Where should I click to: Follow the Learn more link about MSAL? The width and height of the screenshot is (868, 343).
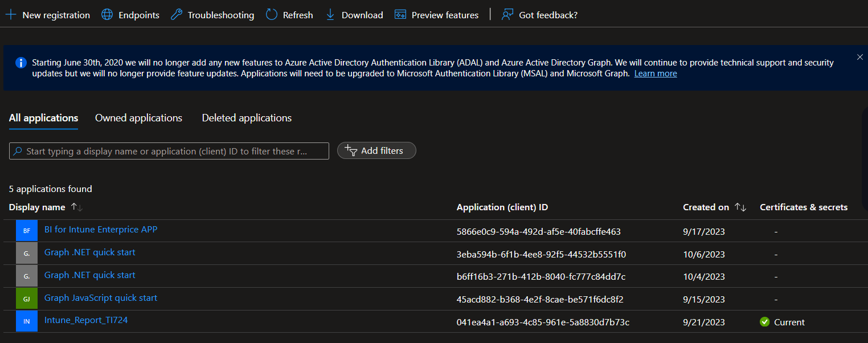[655, 73]
